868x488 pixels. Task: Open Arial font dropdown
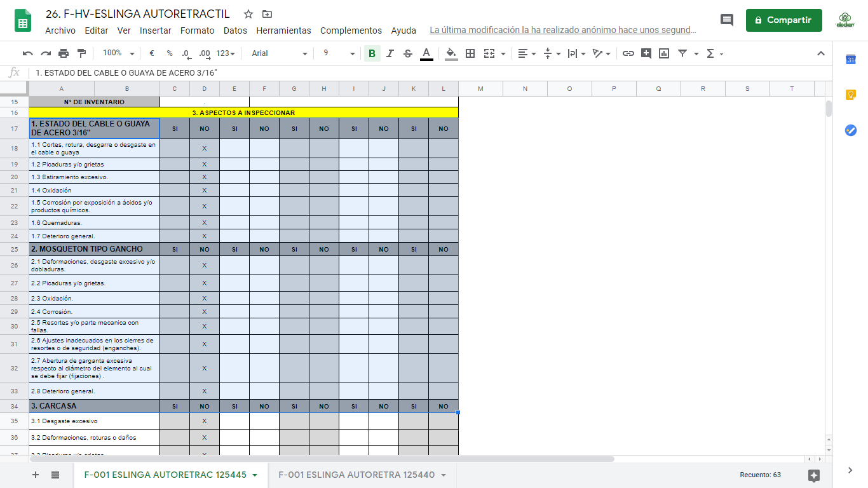pyautogui.click(x=279, y=53)
